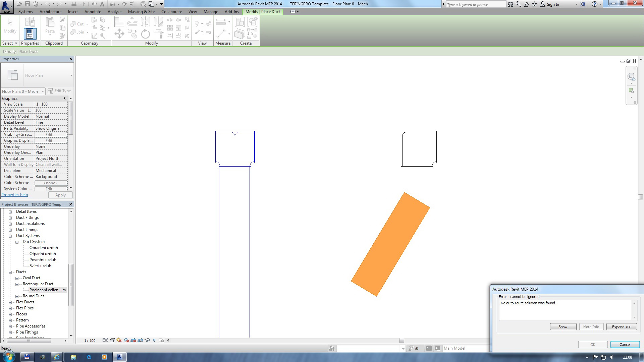Collapse the Graphics properties section
644x362 pixels.
tap(64, 99)
